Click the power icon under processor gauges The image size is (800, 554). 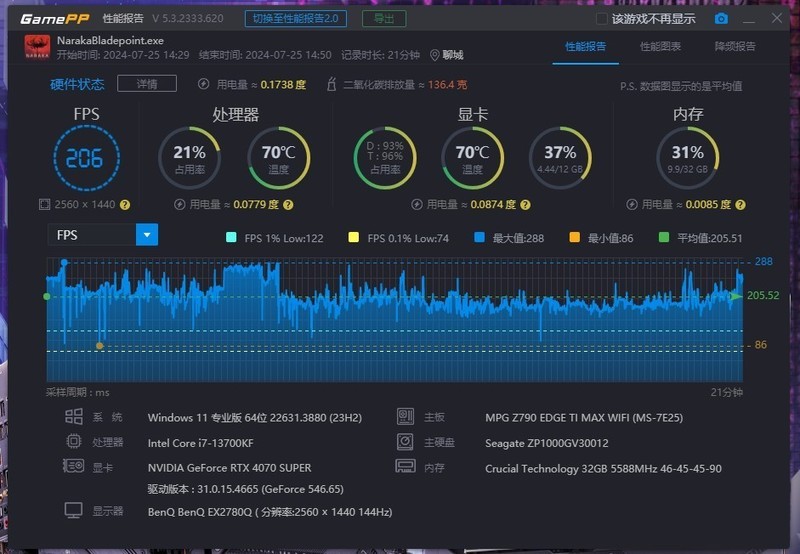[x=180, y=205]
